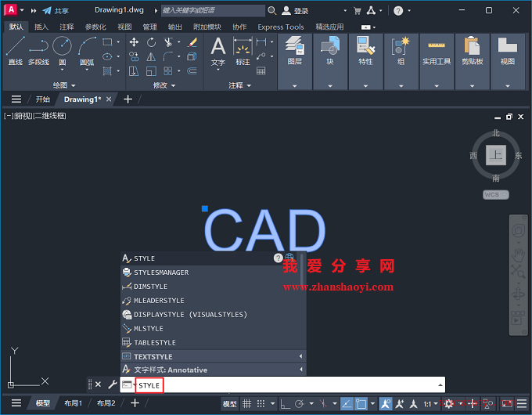Expand command history arrow in command line
The height and width of the screenshot is (415, 532).
pyautogui.click(x=440, y=385)
